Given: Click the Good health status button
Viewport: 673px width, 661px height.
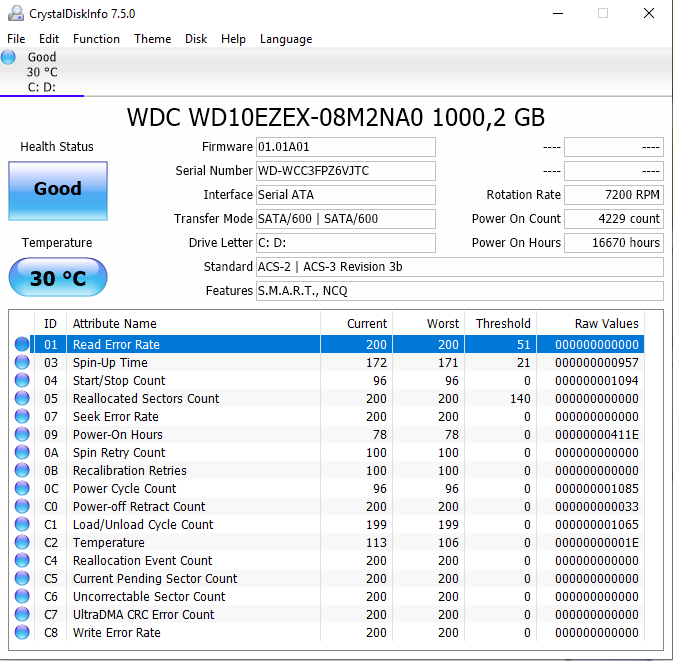Looking at the screenshot, I should click(x=58, y=191).
